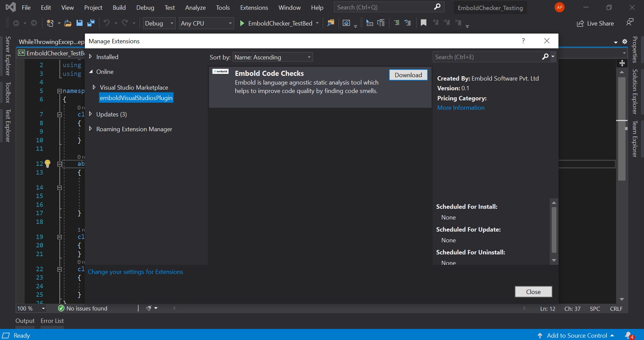
Task: Click the lightbulb quick actions icon on line 12
Action: point(48,163)
